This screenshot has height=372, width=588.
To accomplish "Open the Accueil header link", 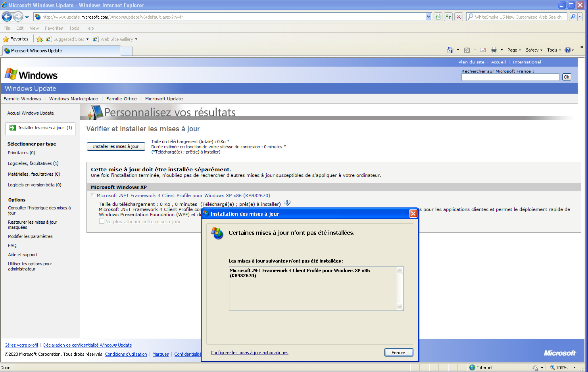I will pyautogui.click(x=498, y=62).
